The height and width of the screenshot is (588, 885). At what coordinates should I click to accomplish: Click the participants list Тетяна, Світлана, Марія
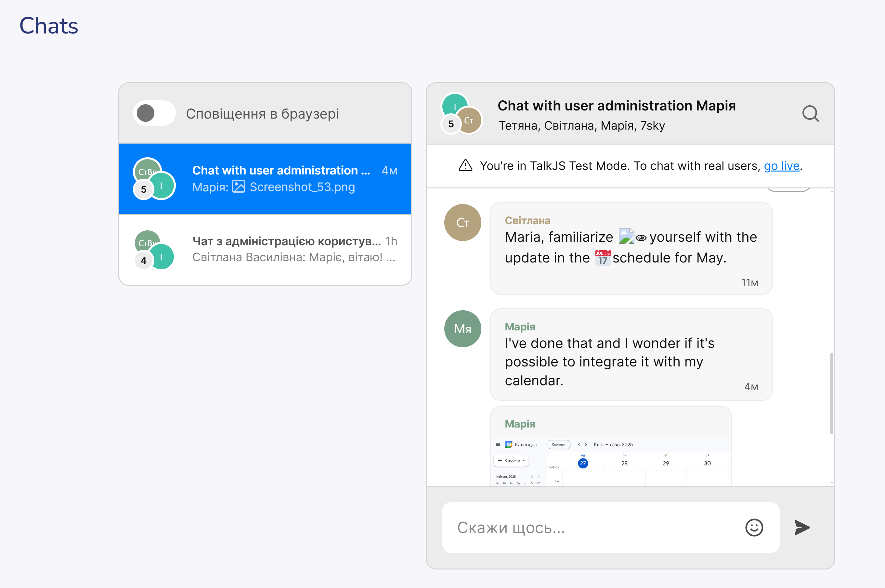point(581,126)
